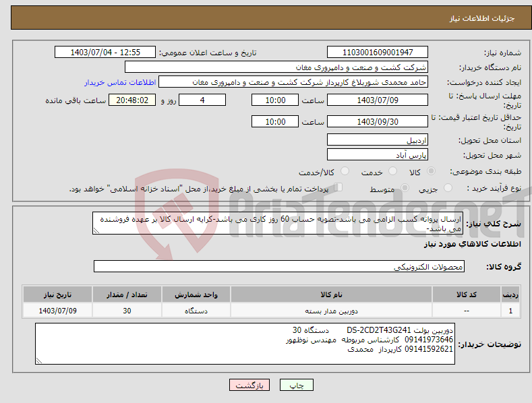The height and width of the screenshot is (403, 532).
Task: Click the buyer notes textarea توضیحات خریدار
Action: 245,344
